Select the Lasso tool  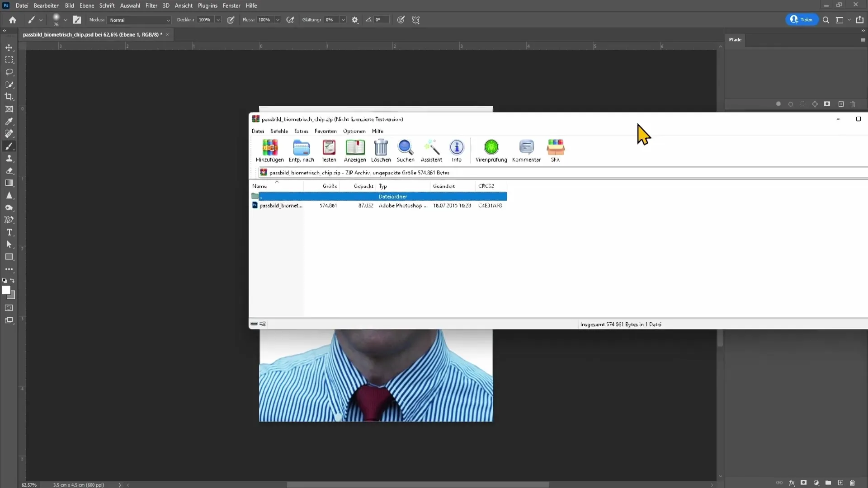click(9, 72)
